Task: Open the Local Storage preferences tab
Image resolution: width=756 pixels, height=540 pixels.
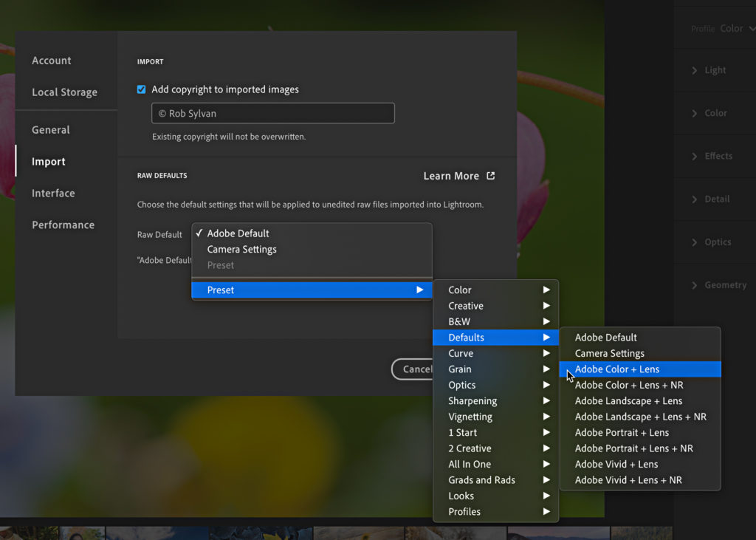Action: (x=65, y=92)
